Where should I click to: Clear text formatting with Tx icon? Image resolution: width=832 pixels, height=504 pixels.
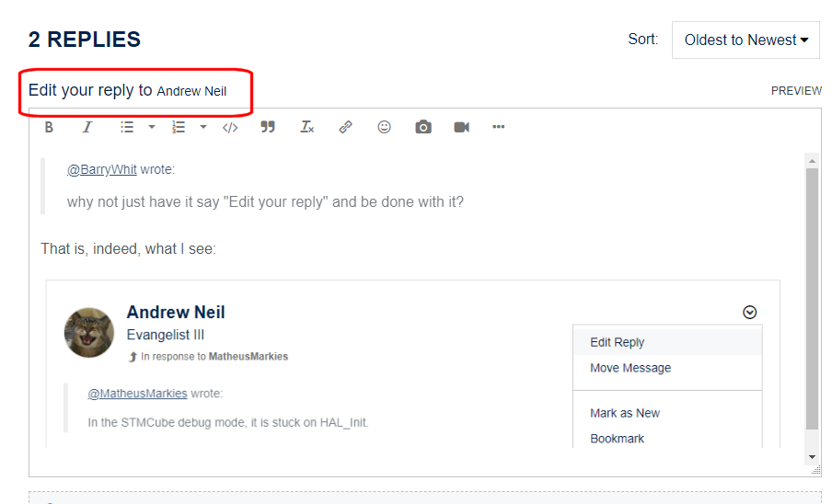pos(307,127)
